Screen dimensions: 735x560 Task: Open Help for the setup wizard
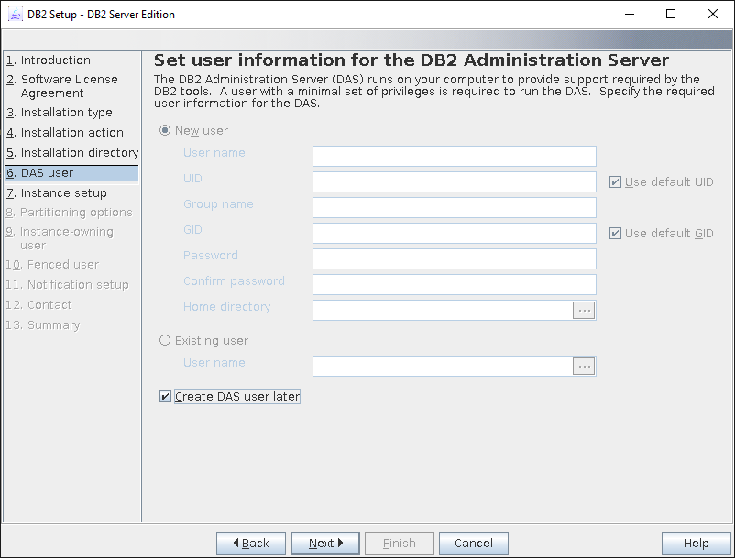click(696, 544)
